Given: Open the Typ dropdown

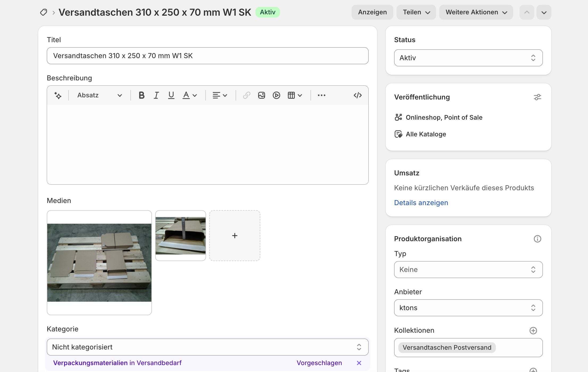Looking at the screenshot, I should 468,270.
